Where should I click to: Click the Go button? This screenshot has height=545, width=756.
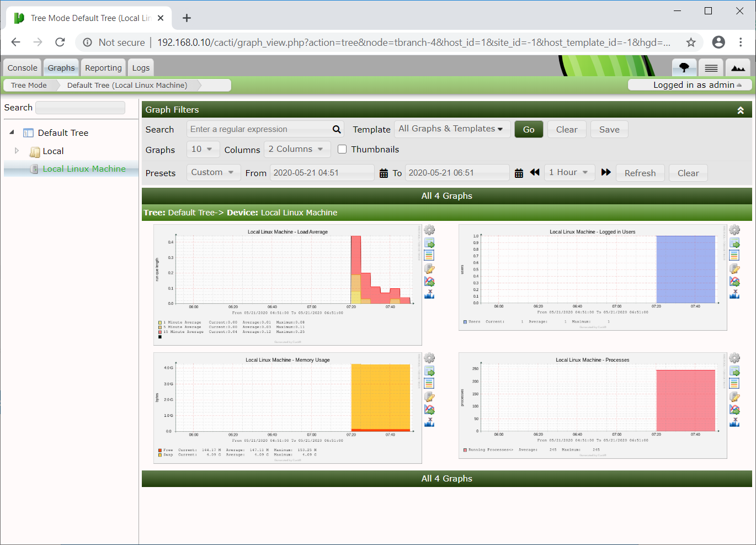coord(529,129)
